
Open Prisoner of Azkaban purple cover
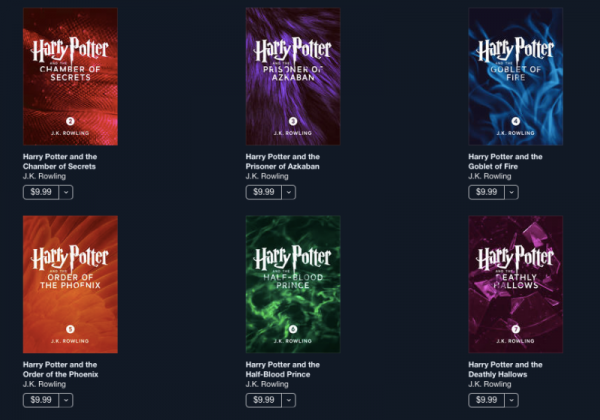[293, 77]
